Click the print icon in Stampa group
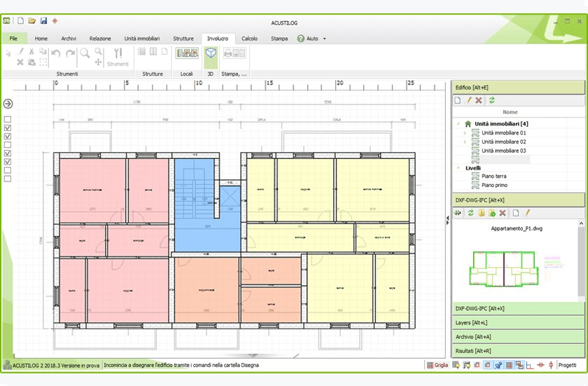This screenshot has height=386, width=588. [228, 53]
